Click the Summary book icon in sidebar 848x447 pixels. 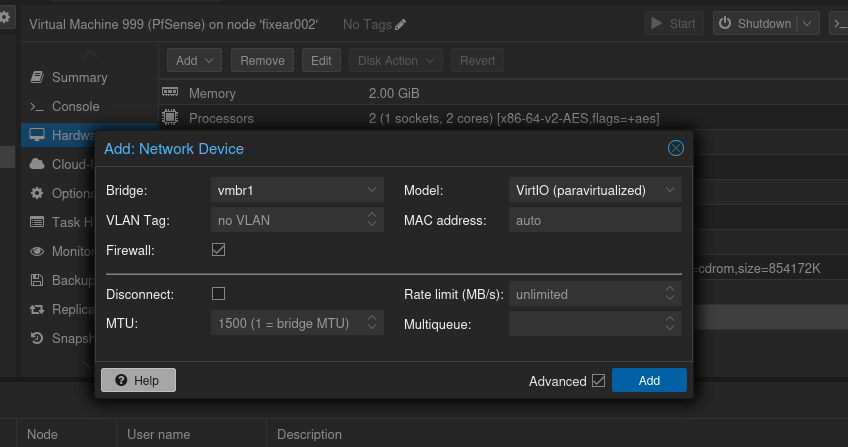37,77
